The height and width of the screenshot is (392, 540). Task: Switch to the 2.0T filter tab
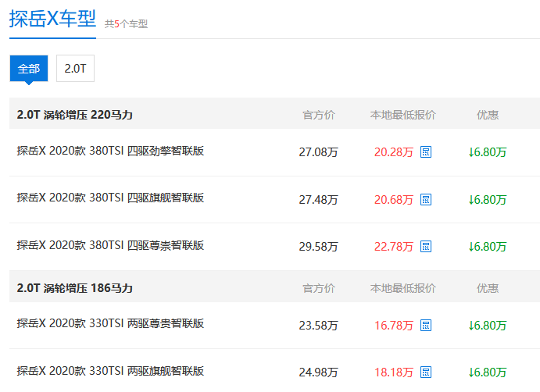75,69
